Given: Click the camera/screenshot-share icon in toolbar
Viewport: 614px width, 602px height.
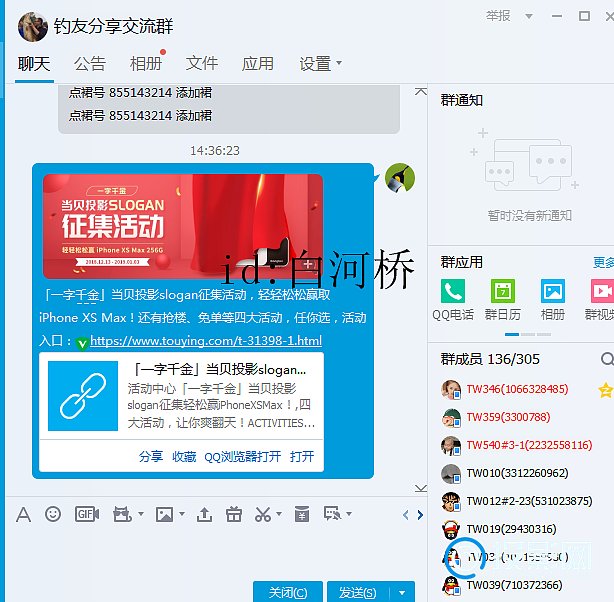Looking at the screenshot, I should pos(122,514).
